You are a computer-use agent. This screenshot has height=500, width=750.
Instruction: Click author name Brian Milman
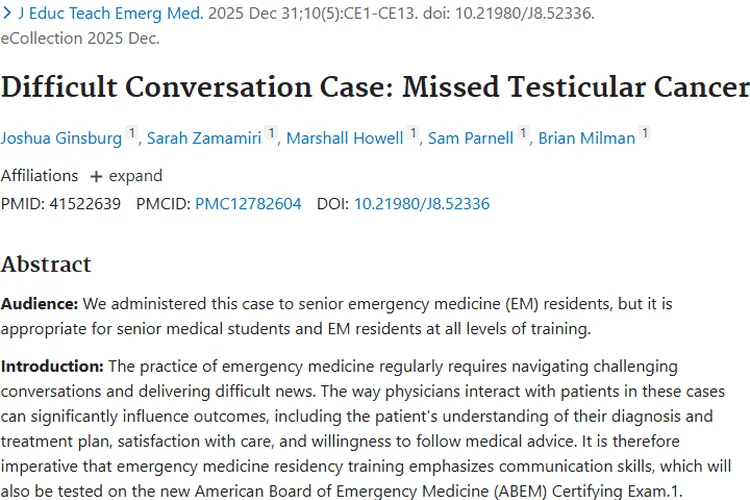pos(587,138)
